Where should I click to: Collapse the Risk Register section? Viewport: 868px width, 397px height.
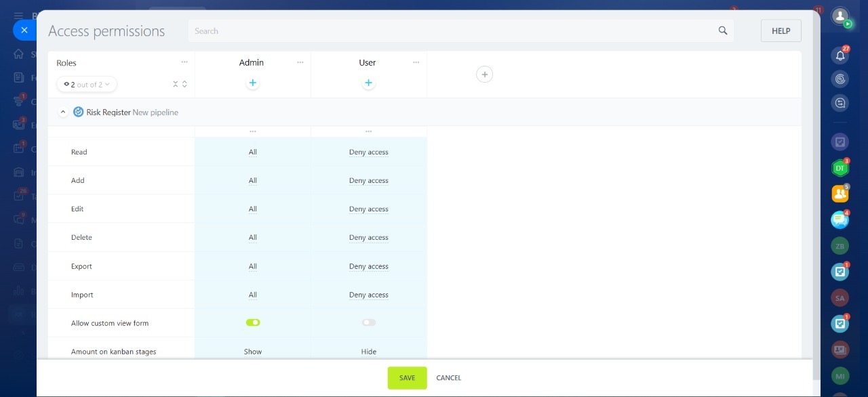(x=63, y=112)
